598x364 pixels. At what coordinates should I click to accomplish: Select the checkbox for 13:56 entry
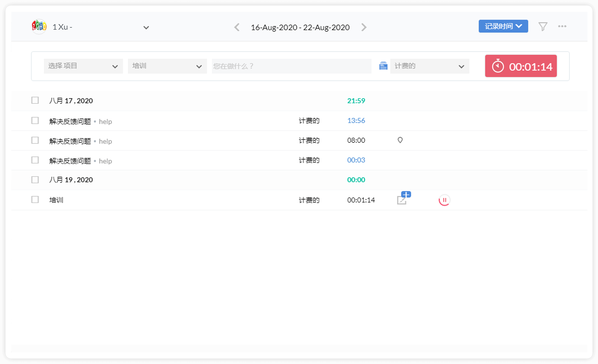click(35, 120)
